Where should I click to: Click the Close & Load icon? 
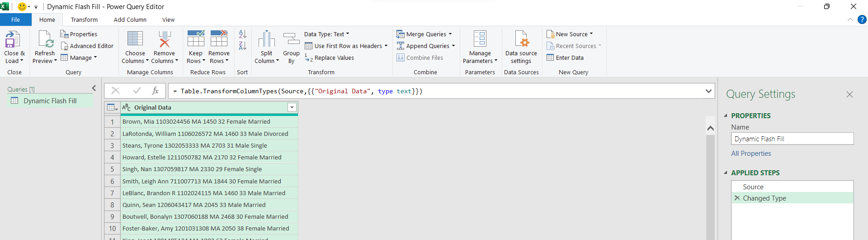tap(13, 39)
